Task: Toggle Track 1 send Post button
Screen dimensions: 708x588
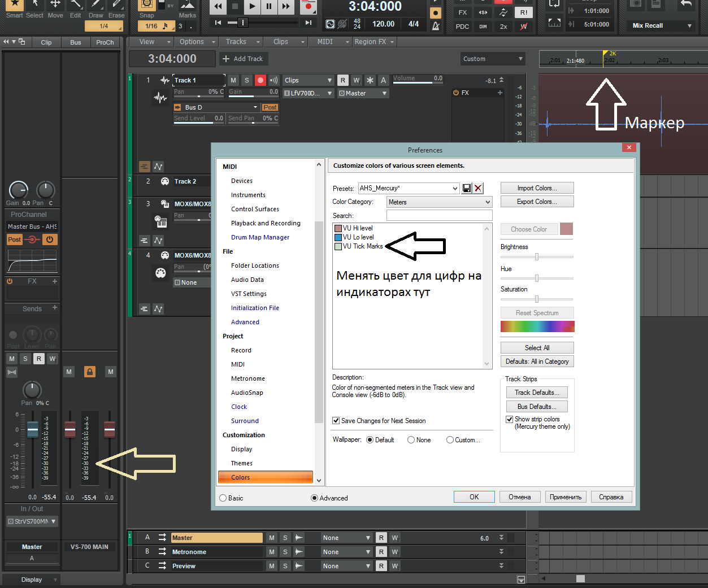Action: pyautogui.click(x=270, y=107)
